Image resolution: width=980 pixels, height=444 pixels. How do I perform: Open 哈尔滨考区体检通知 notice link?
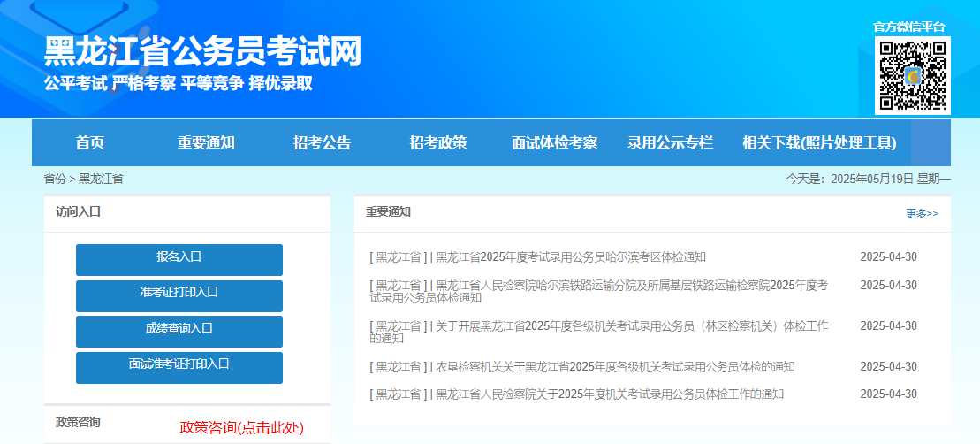(570, 257)
